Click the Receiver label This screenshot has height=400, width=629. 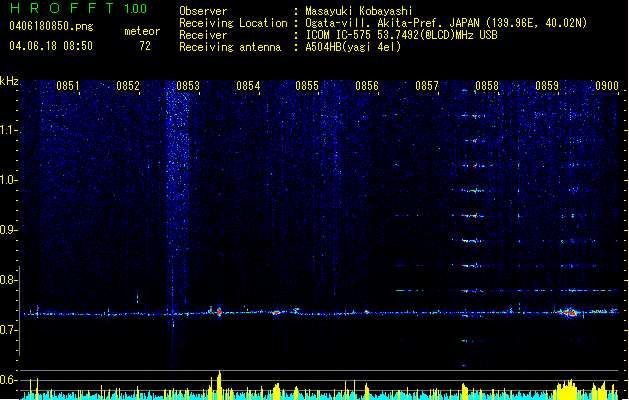pyautogui.click(x=203, y=35)
